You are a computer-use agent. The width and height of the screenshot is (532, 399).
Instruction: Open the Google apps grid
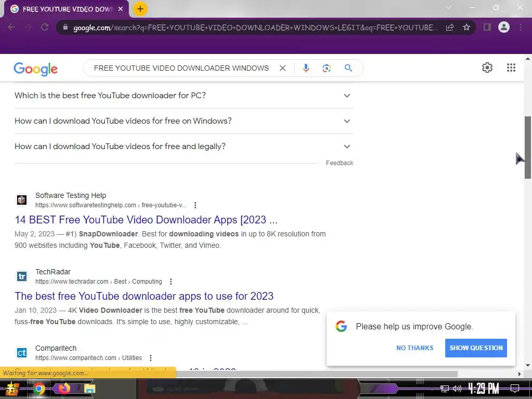tap(511, 68)
